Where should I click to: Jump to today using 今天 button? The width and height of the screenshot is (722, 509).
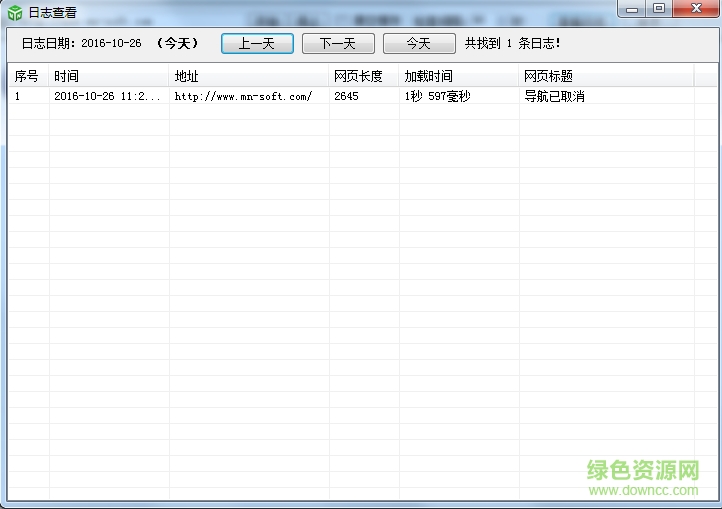[419, 43]
